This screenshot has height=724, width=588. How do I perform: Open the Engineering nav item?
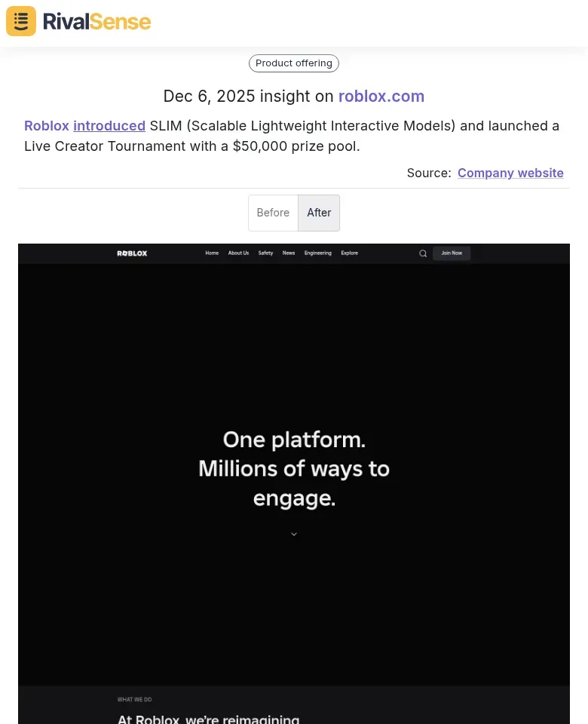click(x=317, y=253)
